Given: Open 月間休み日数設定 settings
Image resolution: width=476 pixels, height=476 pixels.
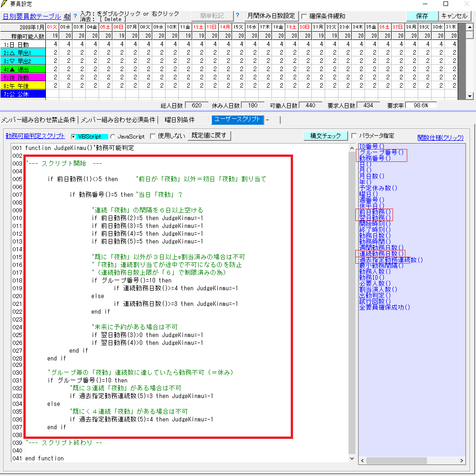Looking at the screenshot, I should coord(271,16).
